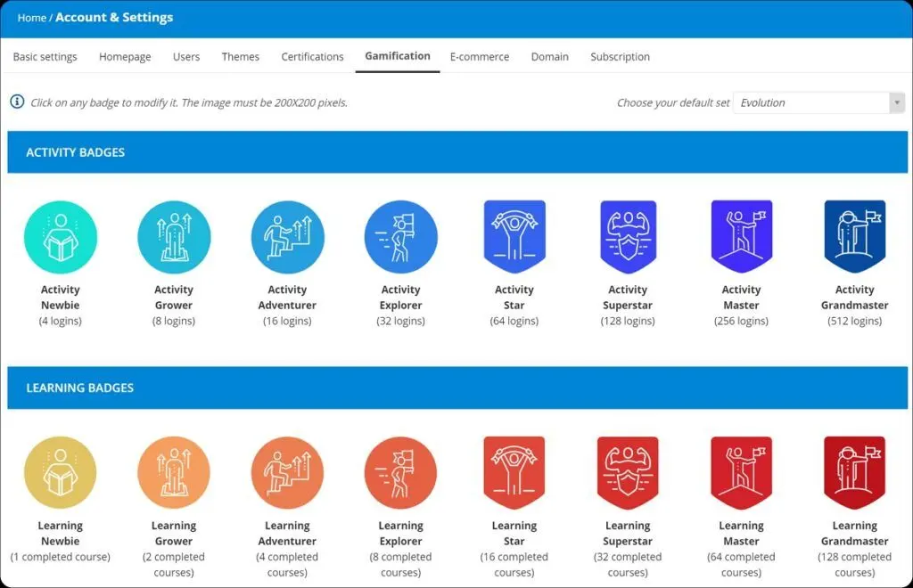Screen dimensions: 913x588
Task: Click the 'Activity Newbie' label text
Action: pos(61,298)
